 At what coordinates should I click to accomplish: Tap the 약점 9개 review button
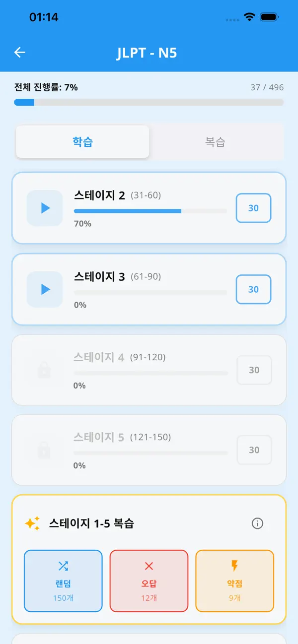234,580
